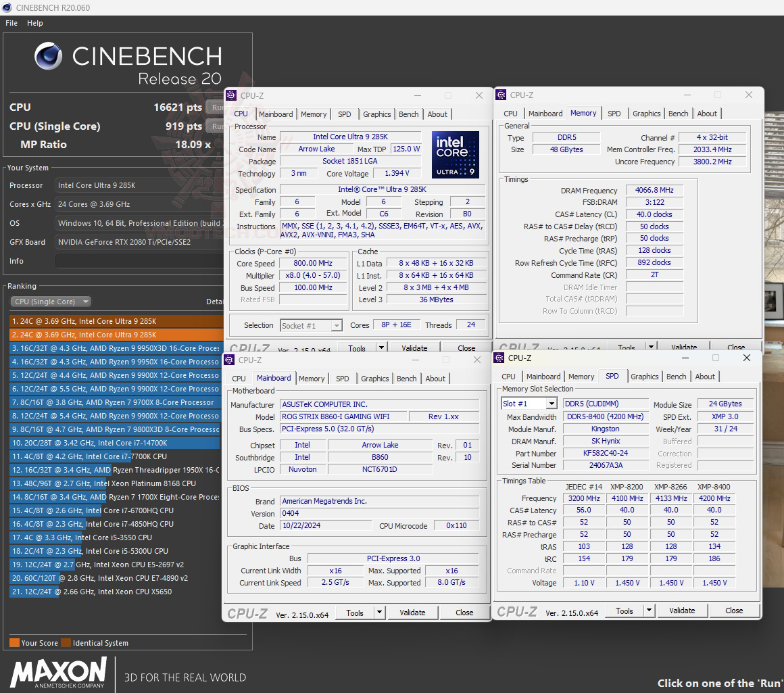Click the Model ROG STRIX B860-I GAMING WIFI field

pos(343,416)
